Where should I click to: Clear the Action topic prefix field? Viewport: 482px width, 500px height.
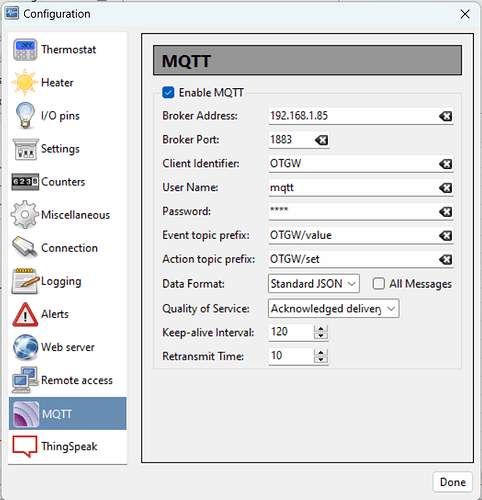pyautogui.click(x=445, y=259)
